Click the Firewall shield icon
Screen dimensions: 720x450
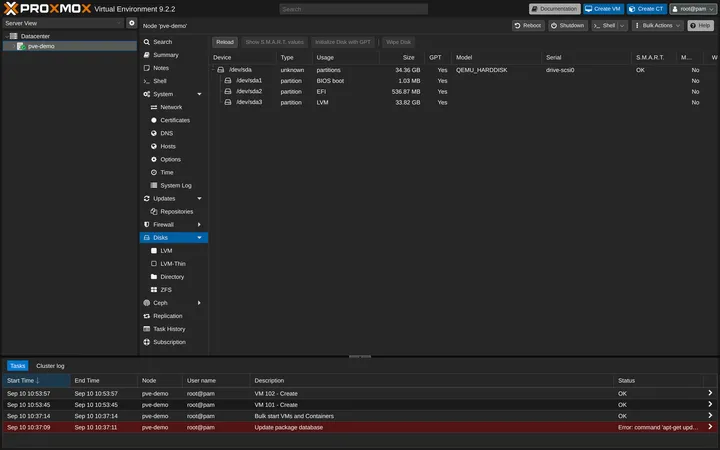pyautogui.click(x=146, y=225)
